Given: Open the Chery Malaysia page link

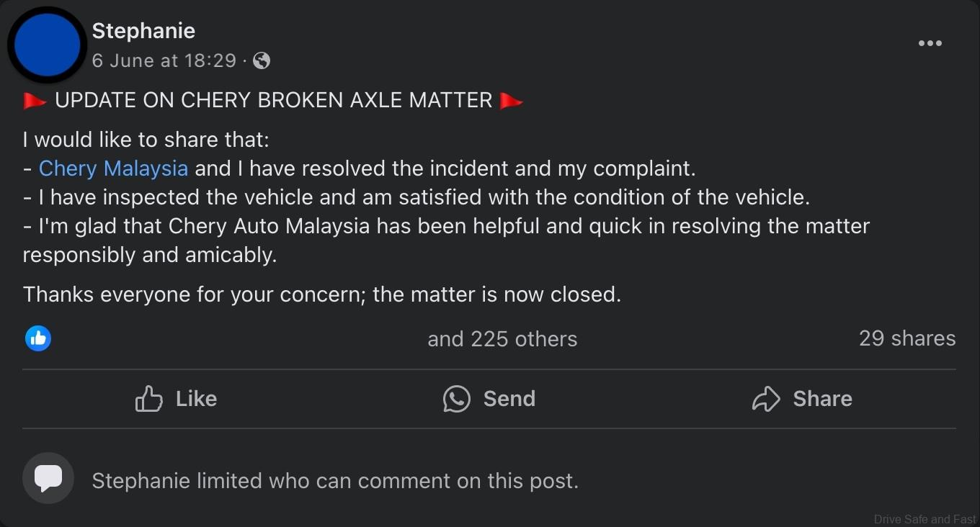Looking at the screenshot, I should point(113,168).
